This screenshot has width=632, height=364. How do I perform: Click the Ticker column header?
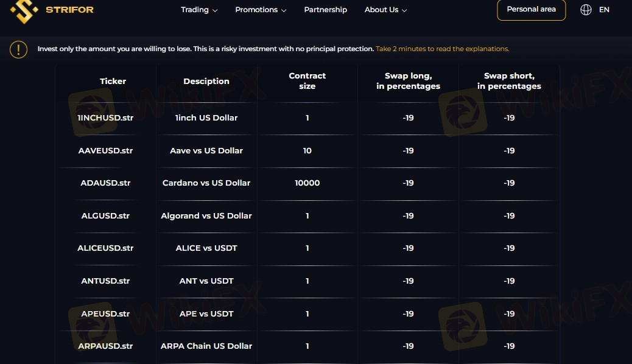pyautogui.click(x=113, y=81)
